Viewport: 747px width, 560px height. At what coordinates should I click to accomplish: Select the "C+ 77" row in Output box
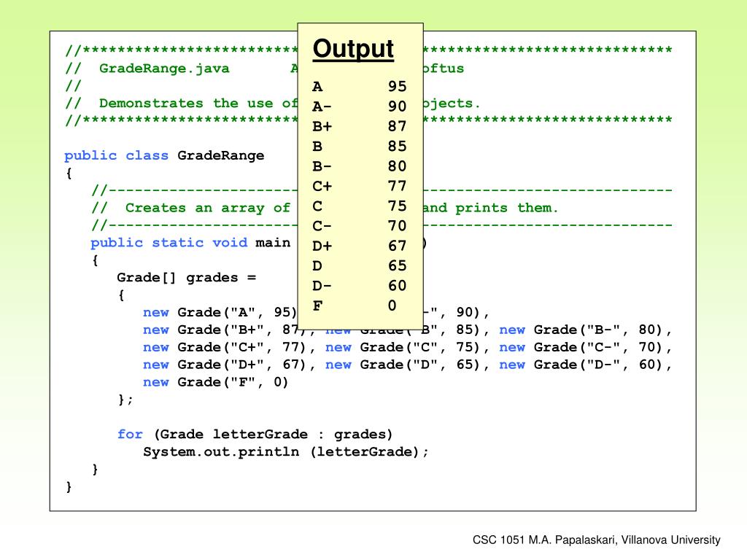[360, 186]
